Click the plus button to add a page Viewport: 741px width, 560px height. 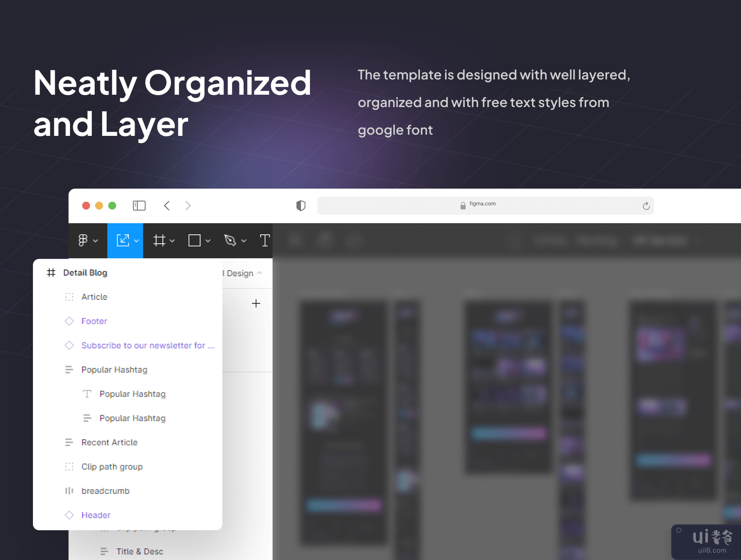tap(256, 303)
